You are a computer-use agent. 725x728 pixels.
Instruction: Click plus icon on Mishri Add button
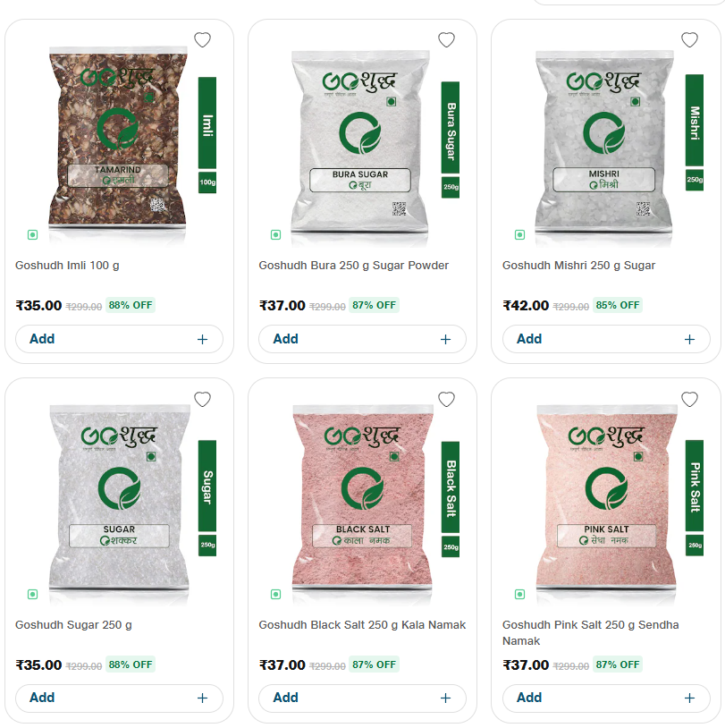(690, 339)
